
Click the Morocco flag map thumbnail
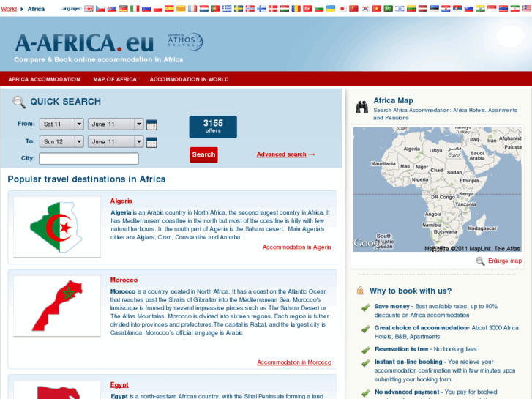tap(57, 306)
